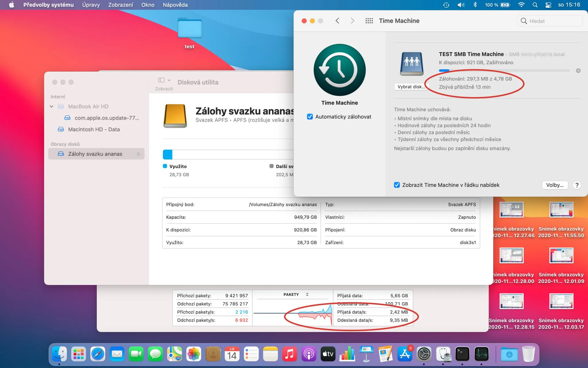Open Downloads folder in the Dock
Screen dimensions: 588x368
coord(509,354)
